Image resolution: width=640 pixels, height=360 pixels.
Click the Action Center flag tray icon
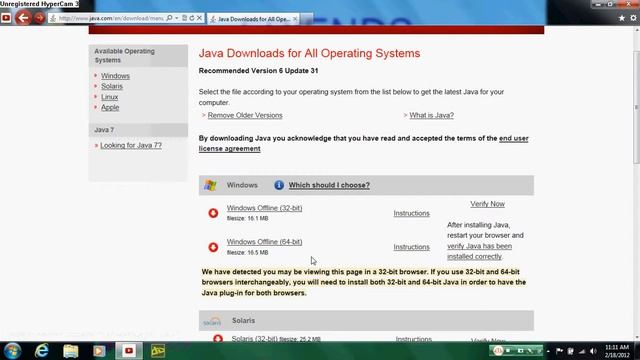pyautogui.click(x=559, y=351)
